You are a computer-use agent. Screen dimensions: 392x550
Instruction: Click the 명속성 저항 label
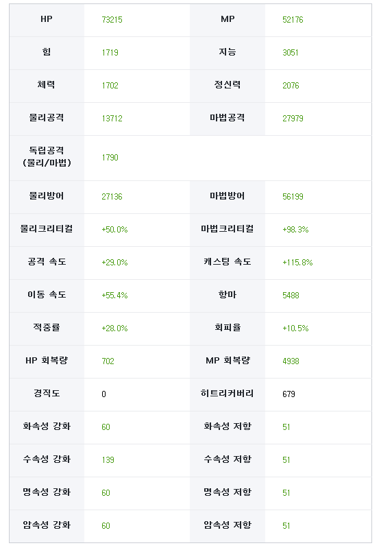point(228,492)
